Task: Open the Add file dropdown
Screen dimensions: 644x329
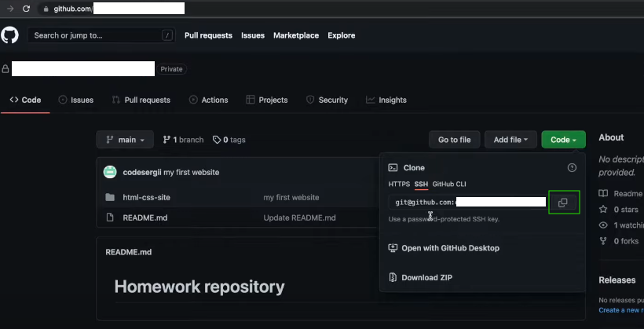Action: click(x=510, y=140)
